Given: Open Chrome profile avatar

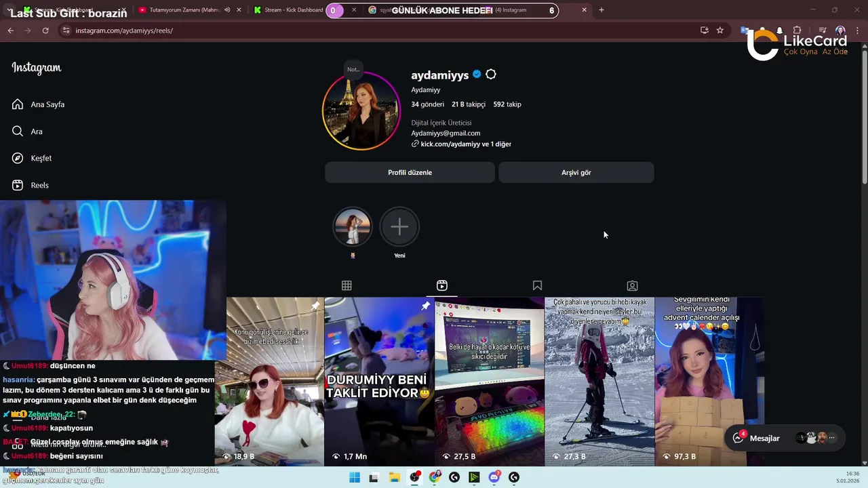Looking at the screenshot, I should 840,30.
